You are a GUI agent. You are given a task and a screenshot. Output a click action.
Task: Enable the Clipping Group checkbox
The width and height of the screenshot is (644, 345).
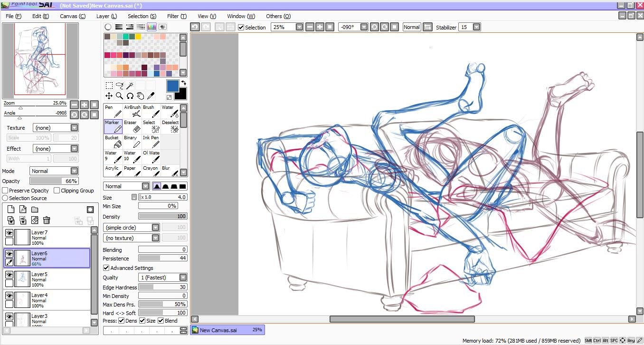tap(57, 191)
